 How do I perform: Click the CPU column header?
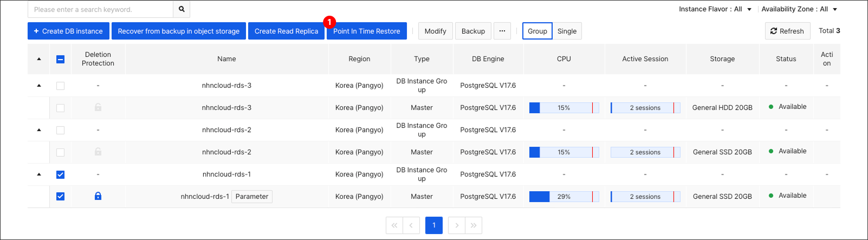pyautogui.click(x=564, y=59)
